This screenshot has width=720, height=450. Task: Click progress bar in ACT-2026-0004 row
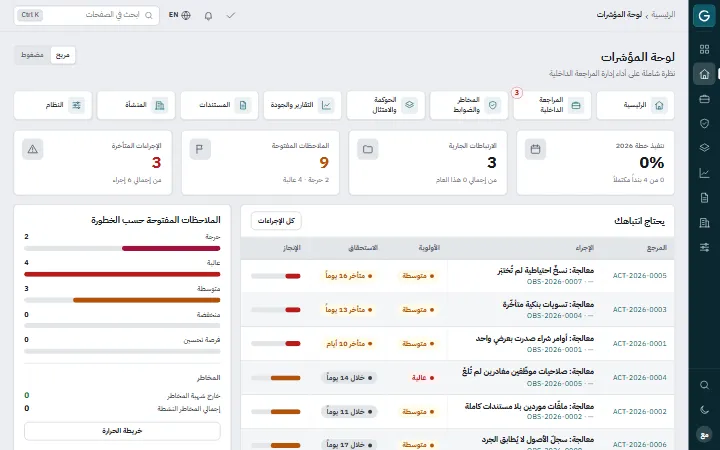coord(276,378)
